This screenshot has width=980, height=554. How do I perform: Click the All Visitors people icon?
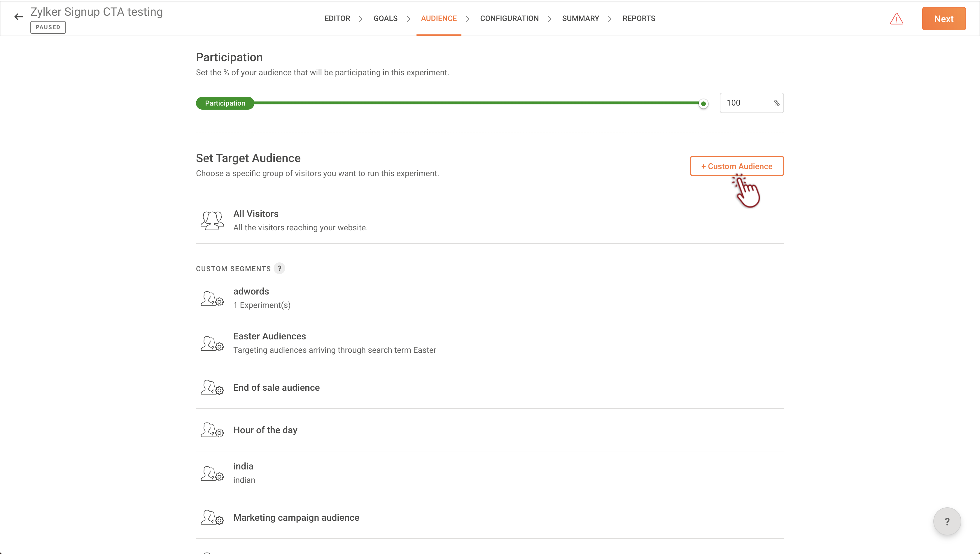pyautogui.click(x=212, y=221)
